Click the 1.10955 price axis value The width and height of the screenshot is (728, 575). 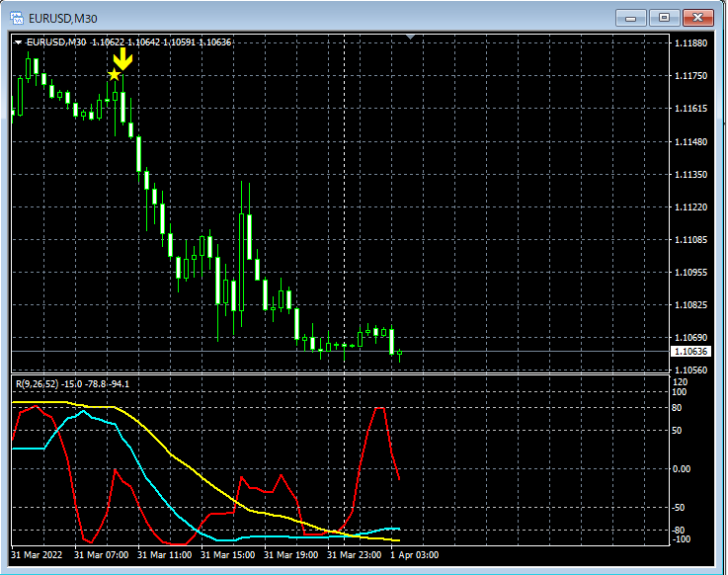coord(690,272)
